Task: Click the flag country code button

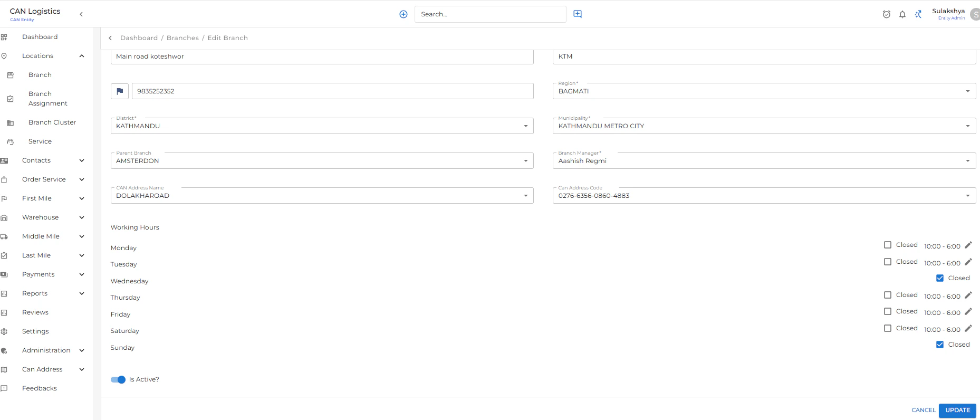Action: (120, 91)
